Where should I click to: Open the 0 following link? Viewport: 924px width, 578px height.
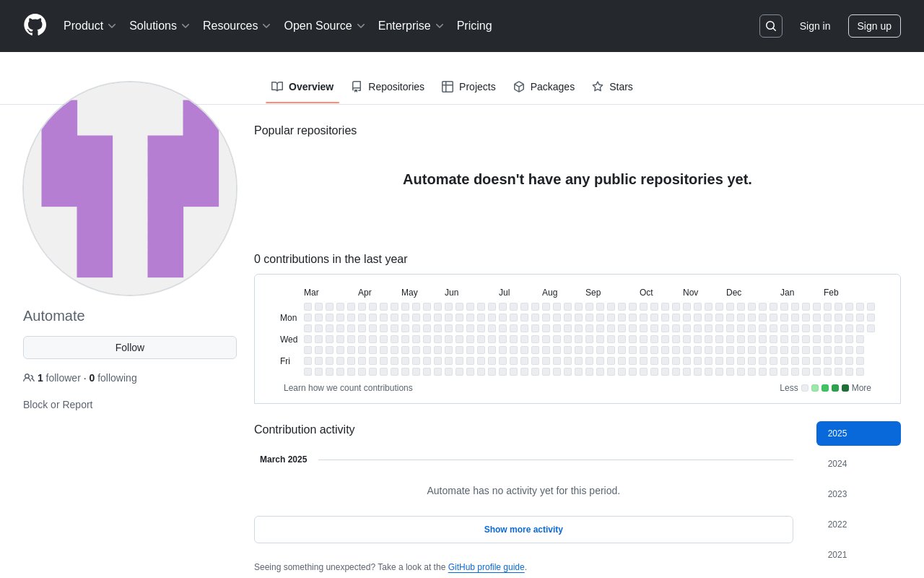(x=113, y=378)
